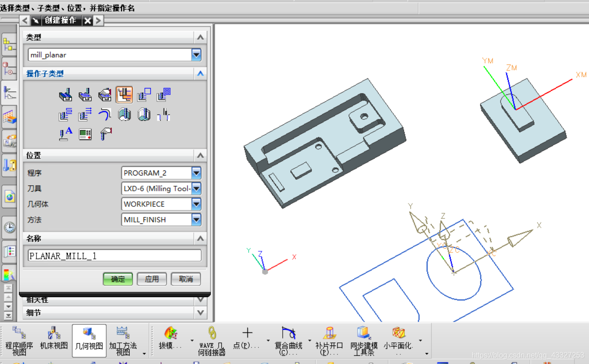Collapse the 操作子类型 (Operation Subtype) section
This screenshot has height=364, width=589.
point(200,73)
